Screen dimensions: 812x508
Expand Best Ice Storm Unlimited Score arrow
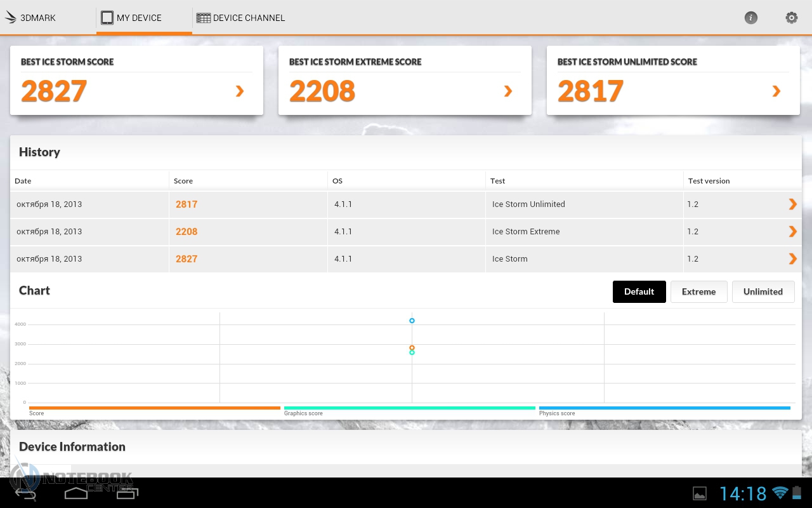click(x=776, y=91)
